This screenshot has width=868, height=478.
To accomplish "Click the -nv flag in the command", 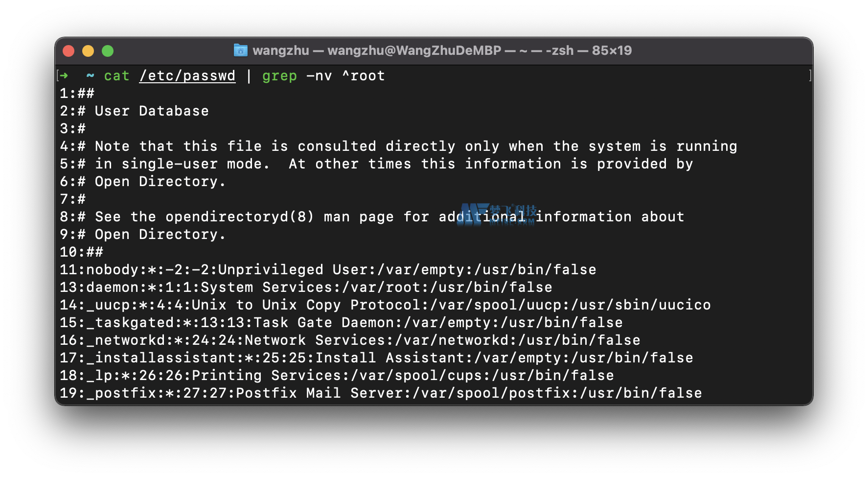I will click(x=319, y=76).
